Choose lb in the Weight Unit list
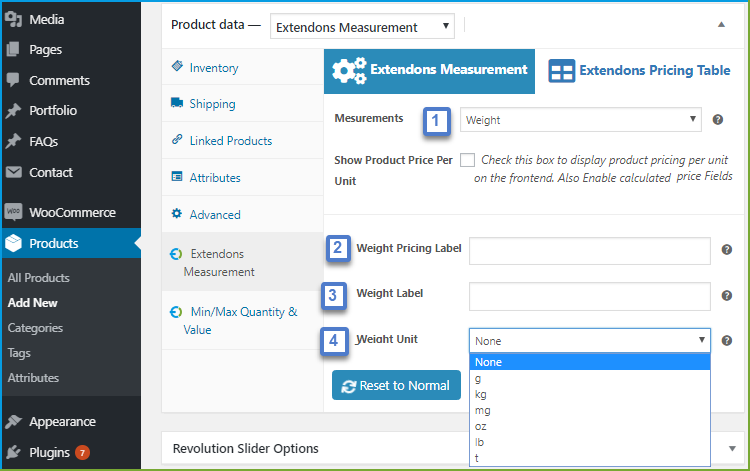Screen dimensions: 750x471 pos(590,442)
